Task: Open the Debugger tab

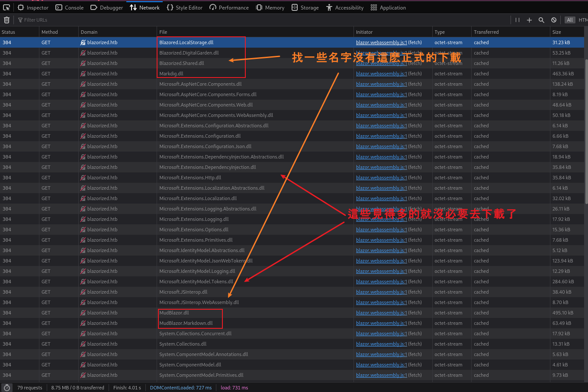Action: (x=107, y=7)
